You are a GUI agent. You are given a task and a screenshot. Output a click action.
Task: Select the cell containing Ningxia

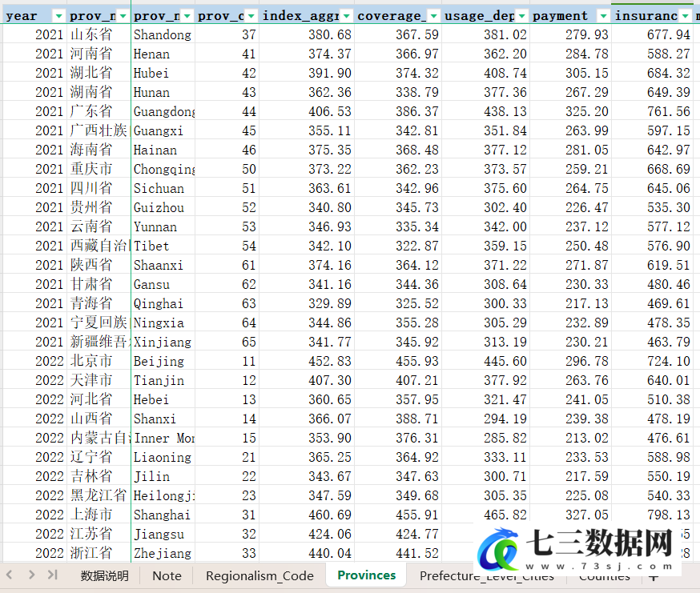(163, 323)
